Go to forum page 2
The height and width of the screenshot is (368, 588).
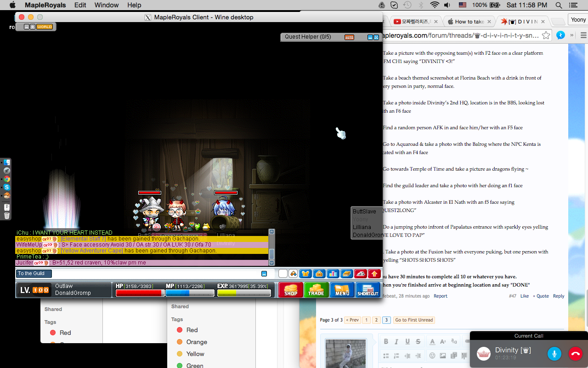[x=376, y=320]
